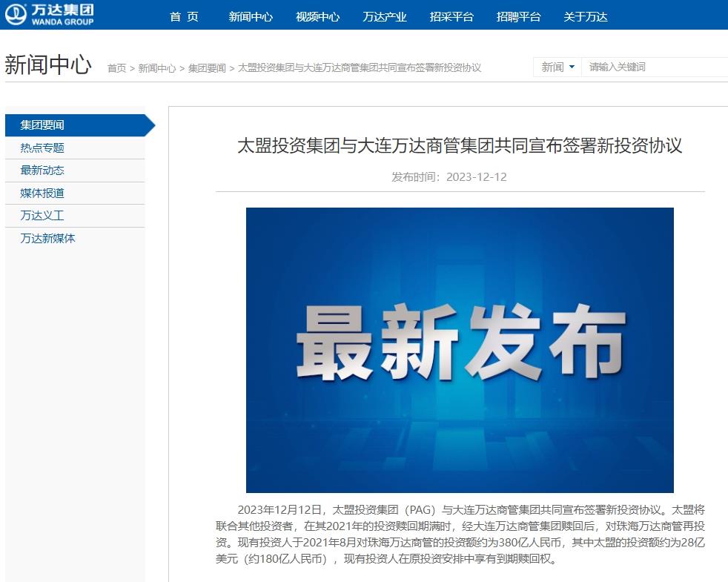Viewport: 728px width, 582px height.
Task: Click the 新闻中心 breadcrumb link
Action: [157, 67]
